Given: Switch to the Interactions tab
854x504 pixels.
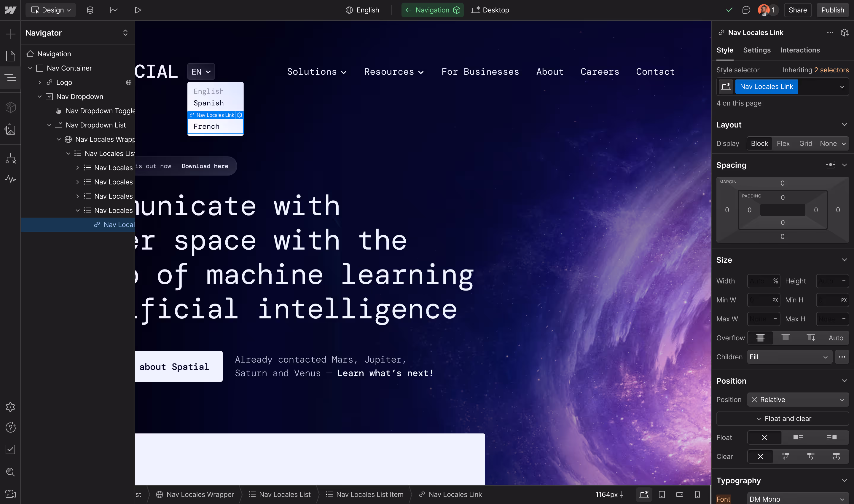Looking at the screenshot, I should tap(800, 50).
